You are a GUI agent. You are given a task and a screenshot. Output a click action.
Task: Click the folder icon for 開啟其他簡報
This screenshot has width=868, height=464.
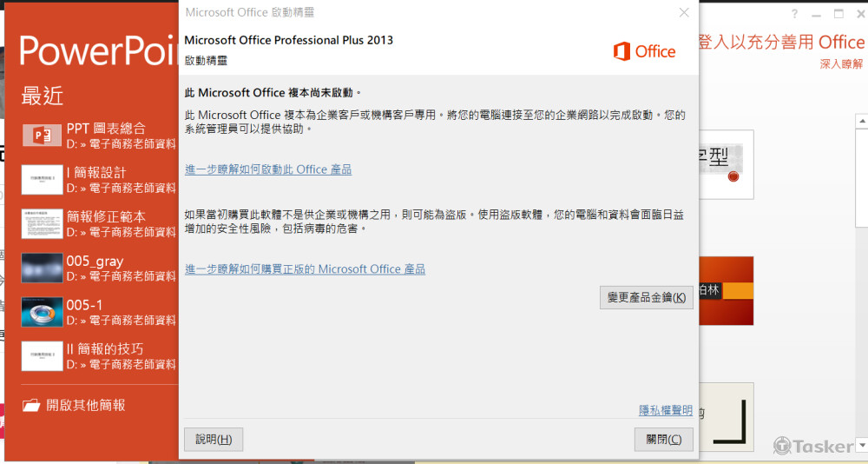point(31,405)
